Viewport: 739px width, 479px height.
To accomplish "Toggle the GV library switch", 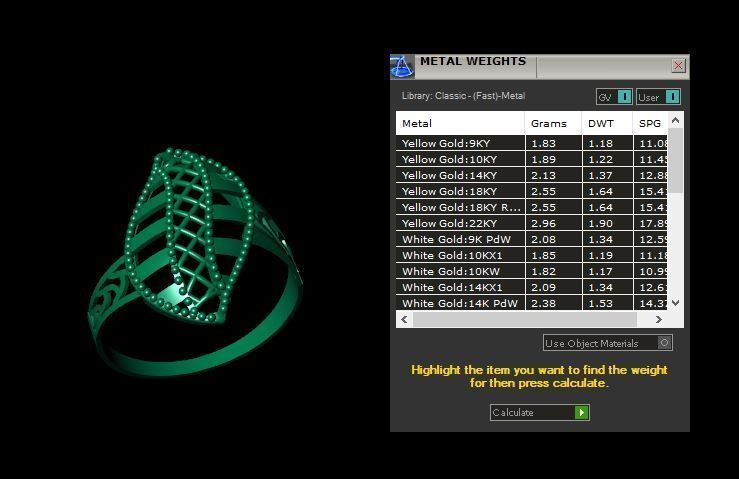I will [614, 97].
